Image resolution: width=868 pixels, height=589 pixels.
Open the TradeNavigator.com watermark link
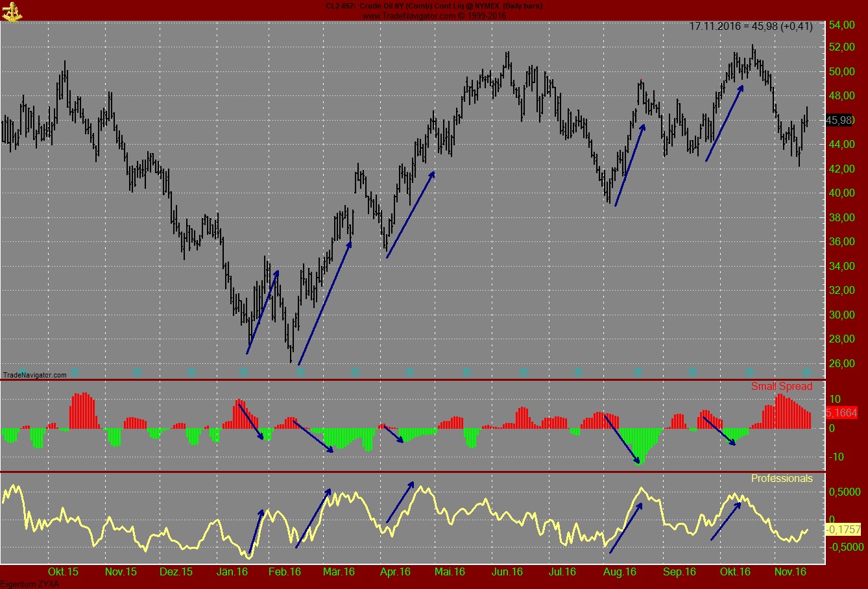tap(34, 374)
